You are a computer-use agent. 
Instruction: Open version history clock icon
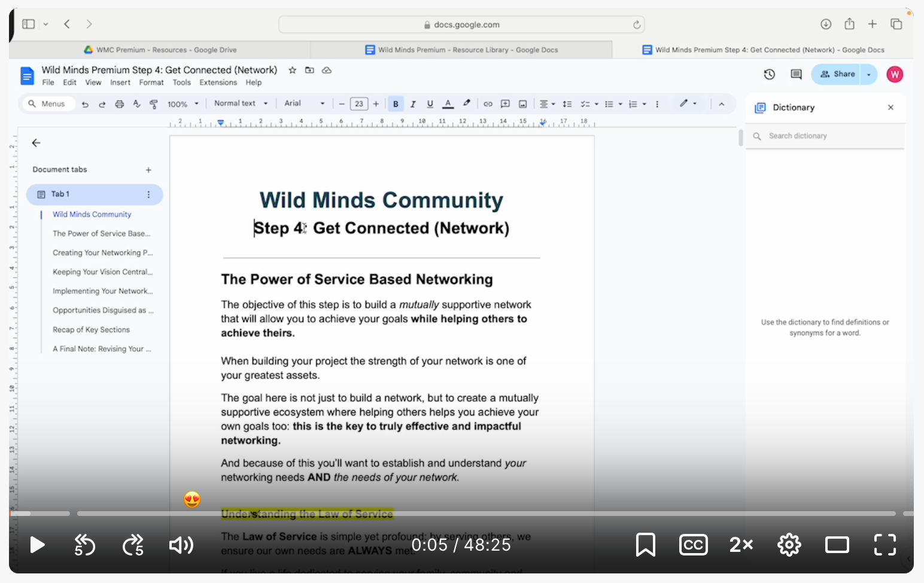point(770,74)
